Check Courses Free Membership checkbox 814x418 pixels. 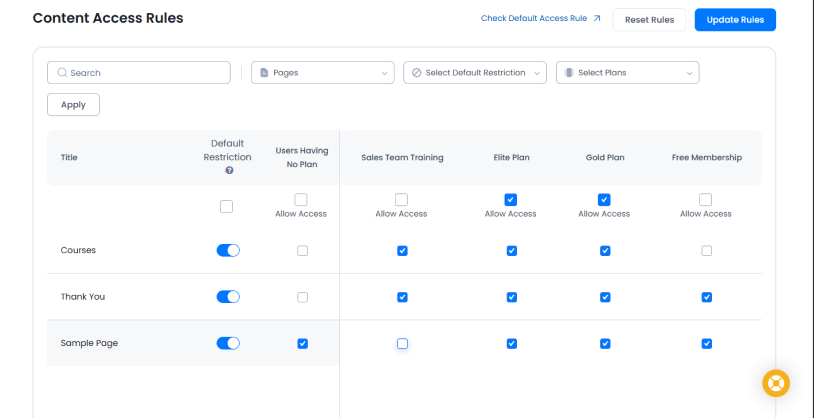(x=707, y=251)
